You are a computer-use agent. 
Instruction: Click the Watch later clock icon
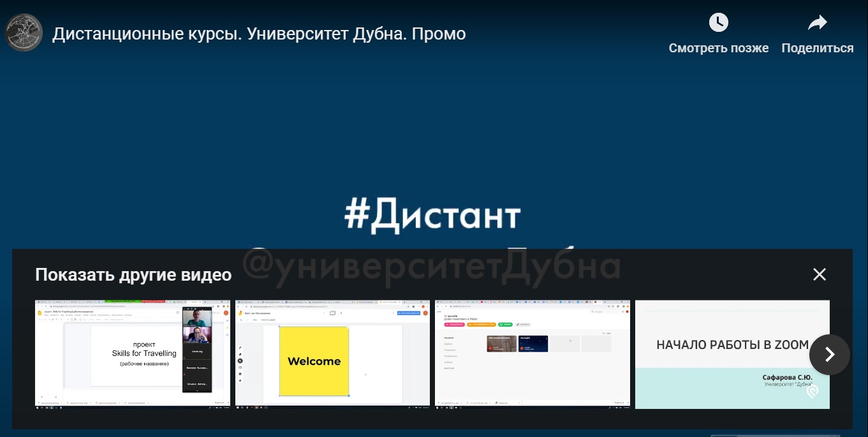719,23
